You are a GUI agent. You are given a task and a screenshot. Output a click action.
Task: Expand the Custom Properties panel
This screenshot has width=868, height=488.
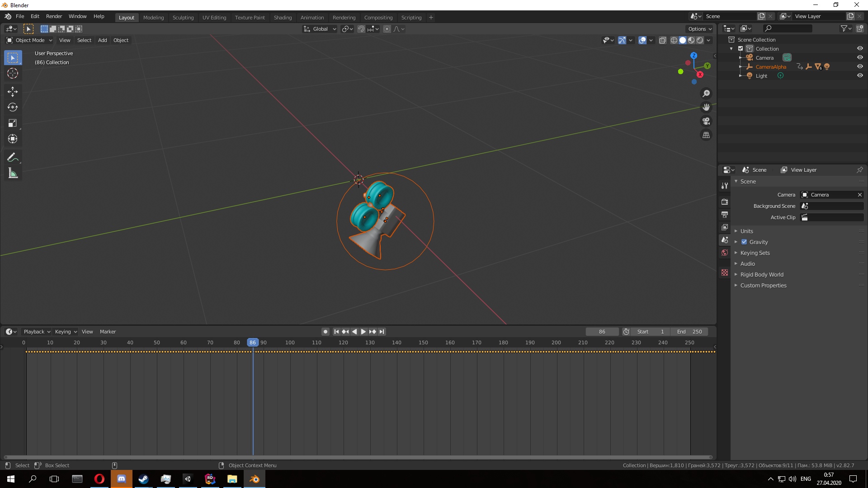pyautogui.click(x=763, y=285)
